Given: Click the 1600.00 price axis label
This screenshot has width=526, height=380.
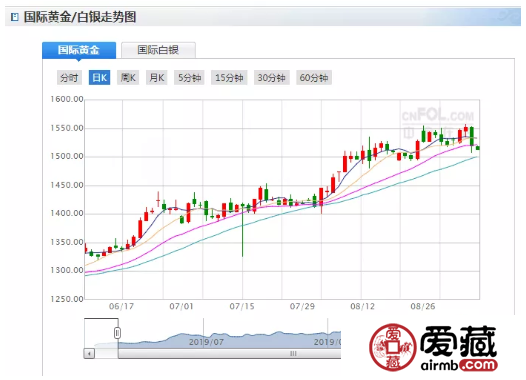Looking at the screenshot, I should [x=67, y=99].
